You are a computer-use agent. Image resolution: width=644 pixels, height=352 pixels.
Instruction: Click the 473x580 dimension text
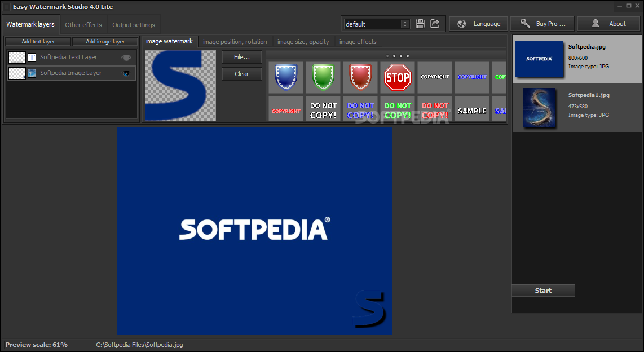coord(578,107)
